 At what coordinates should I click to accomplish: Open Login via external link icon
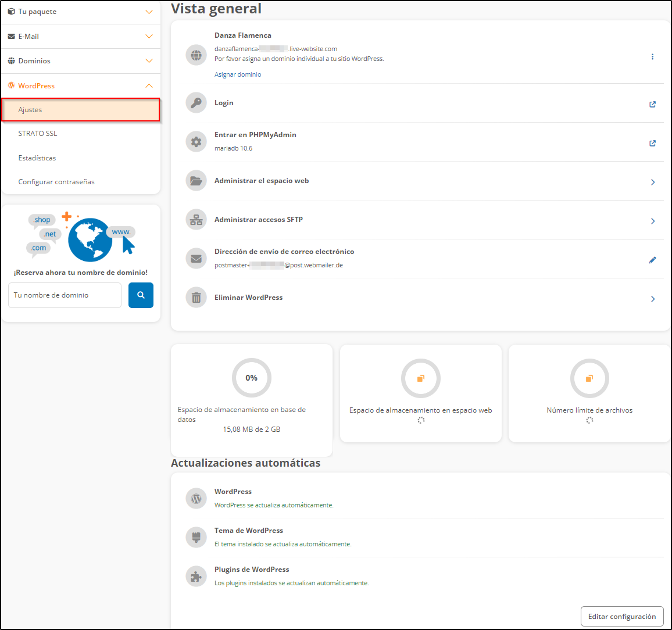pos(652,105)
